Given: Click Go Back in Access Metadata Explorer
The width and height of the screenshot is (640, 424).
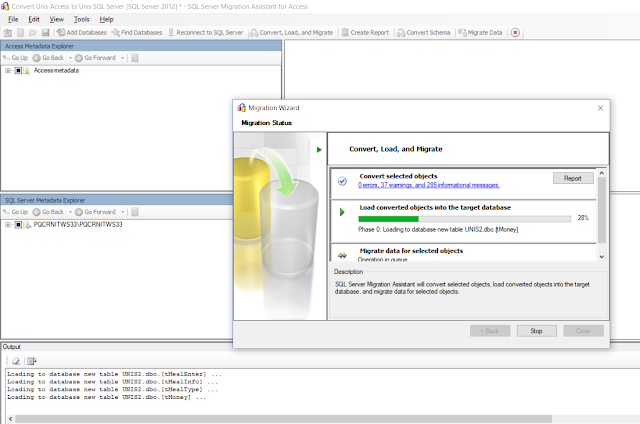Looking at the screenshot, I should coord(49,58).
